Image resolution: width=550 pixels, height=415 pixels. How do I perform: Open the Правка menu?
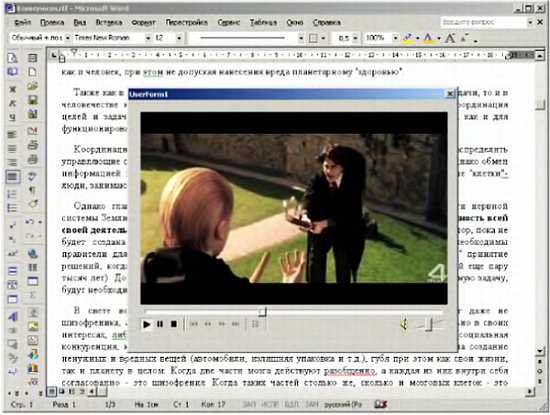52,22
